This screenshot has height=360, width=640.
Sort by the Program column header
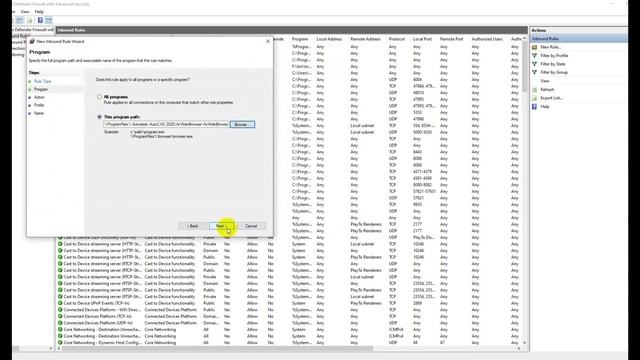(300, 39)
